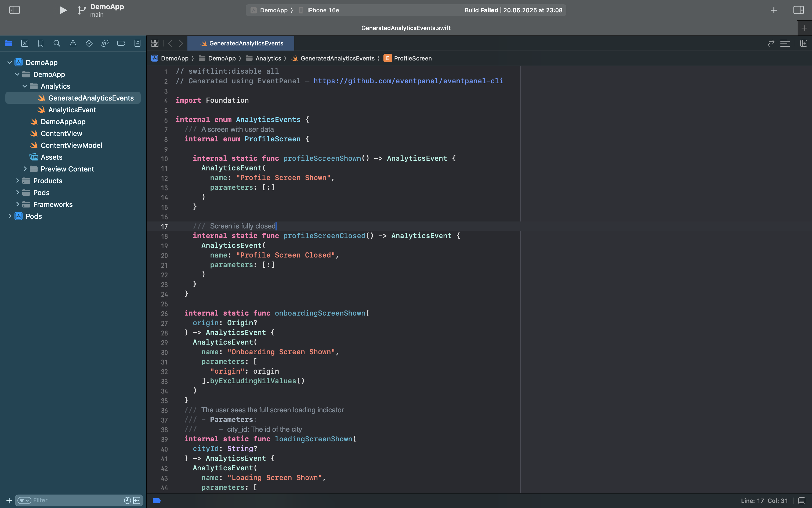Image resolution: width=812 pixels, height=508 pixels.
Task: Add new file with navigator plus button
Action: pos(9,500)
